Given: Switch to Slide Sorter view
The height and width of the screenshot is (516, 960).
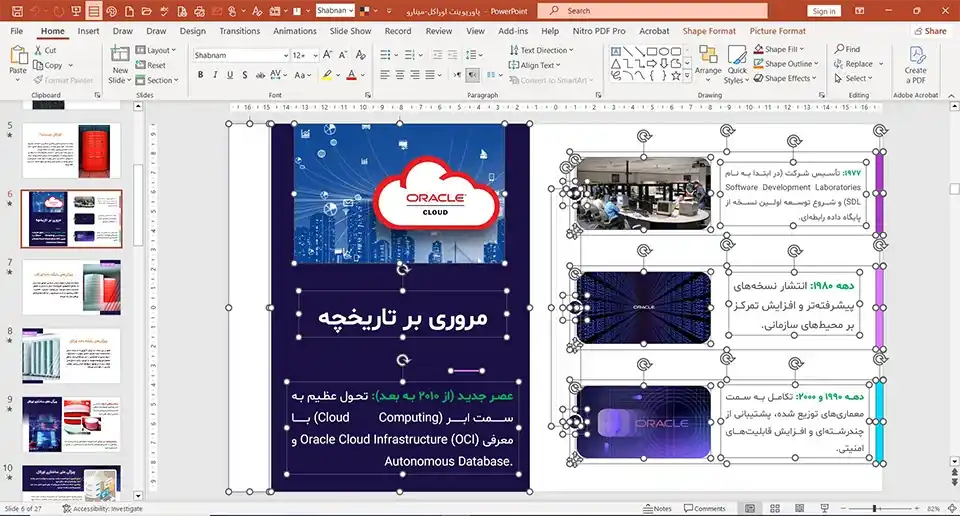Looking at the screenshot, I should tap(774, 508).
